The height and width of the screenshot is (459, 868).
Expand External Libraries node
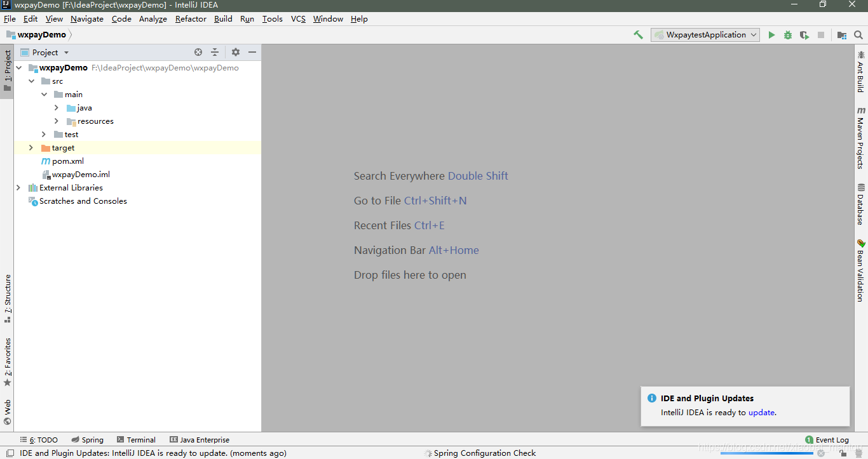click(18, 188)
